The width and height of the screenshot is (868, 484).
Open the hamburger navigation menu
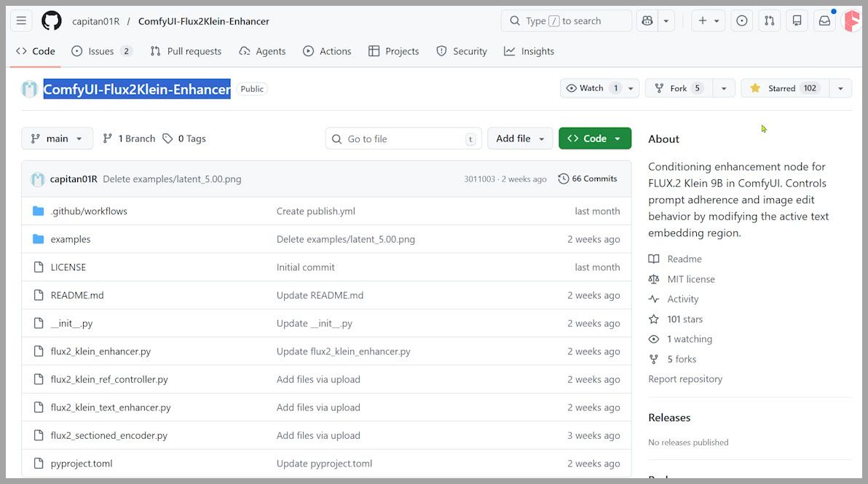click(22, 21)
